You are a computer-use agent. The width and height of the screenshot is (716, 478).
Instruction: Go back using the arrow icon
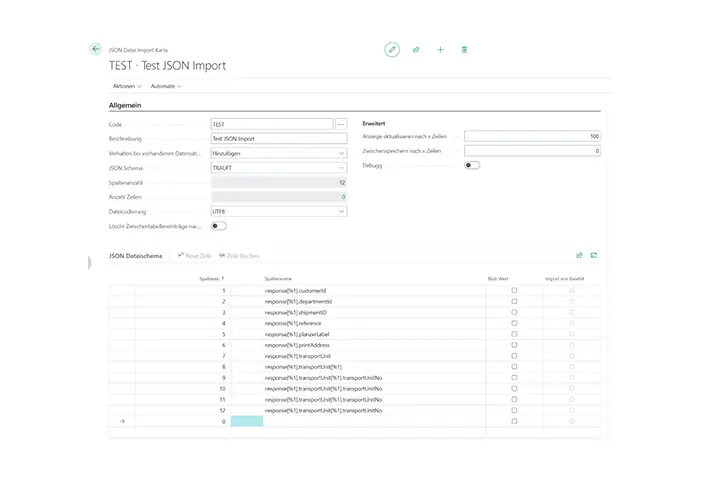pos(95,49)
